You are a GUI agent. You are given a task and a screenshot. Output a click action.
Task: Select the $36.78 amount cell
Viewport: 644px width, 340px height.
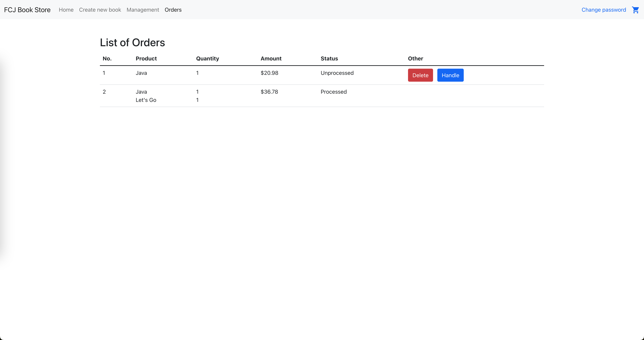point(269,92)
